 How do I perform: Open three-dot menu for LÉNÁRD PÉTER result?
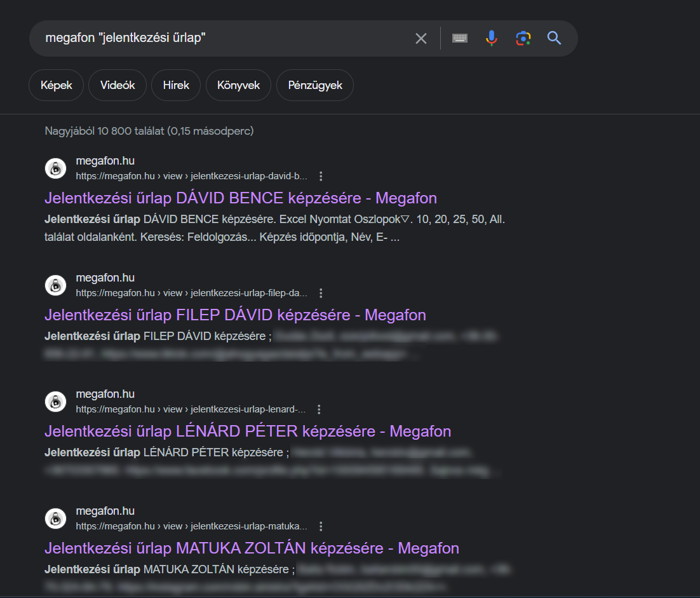pyautogui.click(x=319, y=409)
